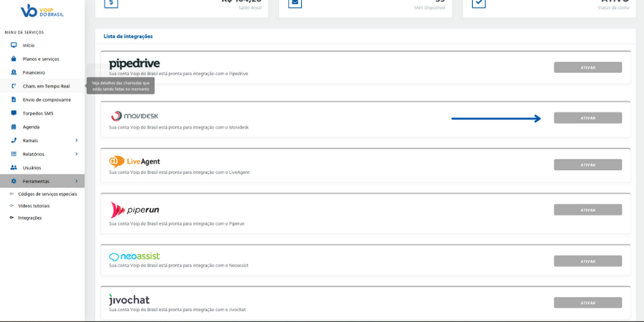Activate the Pipedrive integration
Viewport: 644px width, 322px height.
[x=587, y=67]
